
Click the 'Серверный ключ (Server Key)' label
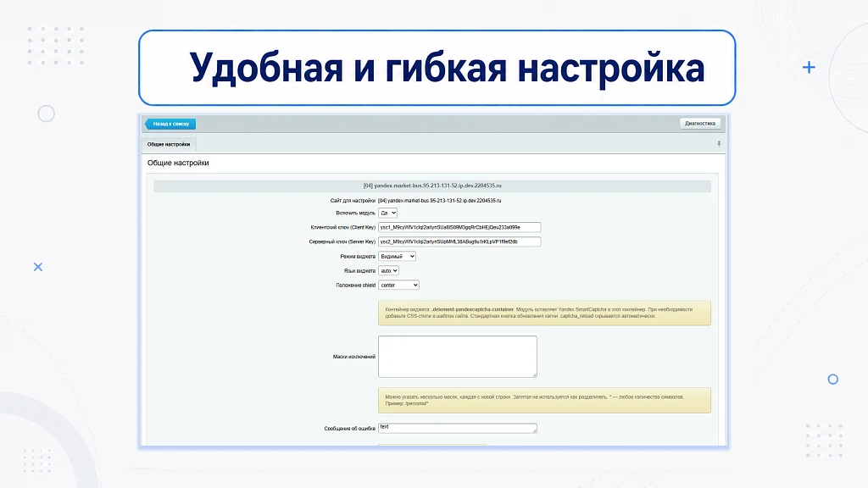(342, 241)
